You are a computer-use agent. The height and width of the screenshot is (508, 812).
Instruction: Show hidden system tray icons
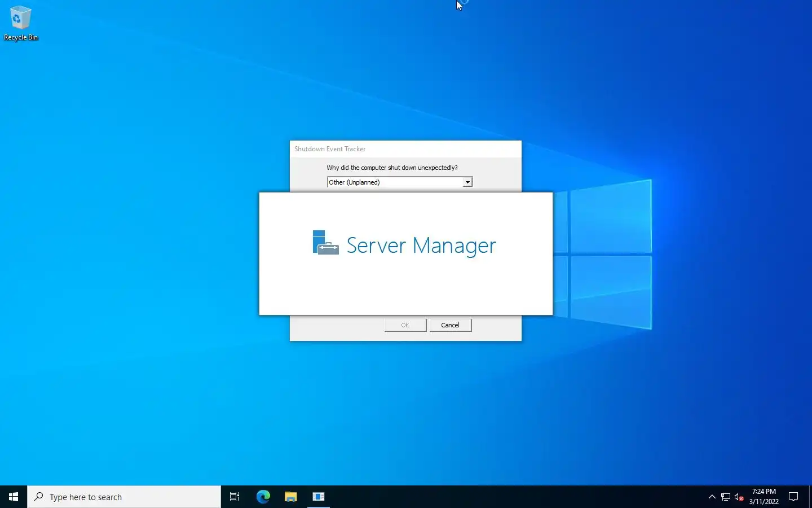712,497
